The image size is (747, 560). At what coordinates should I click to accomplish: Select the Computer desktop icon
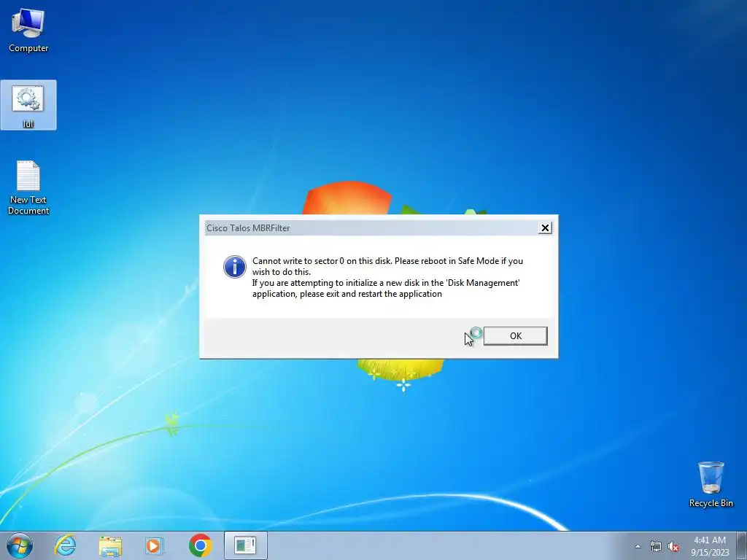click(x=28, y=29)
